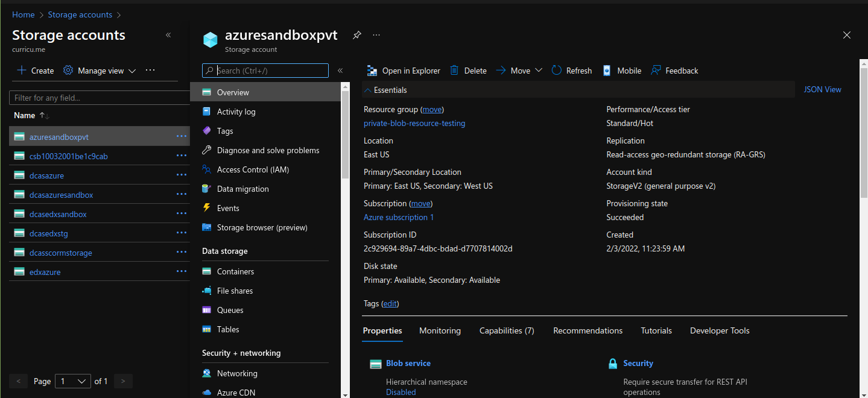Click the Data migration icon

click(207, 189)
